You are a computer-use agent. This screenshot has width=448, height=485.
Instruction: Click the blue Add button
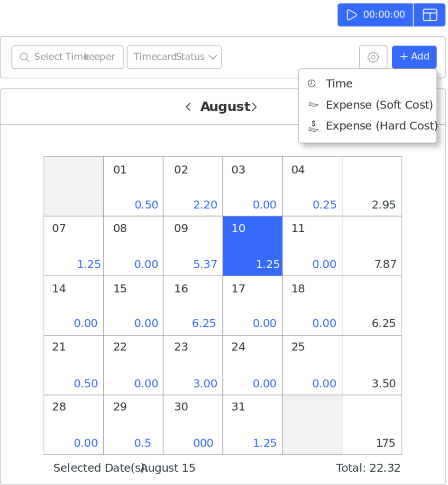pos(414,57)
